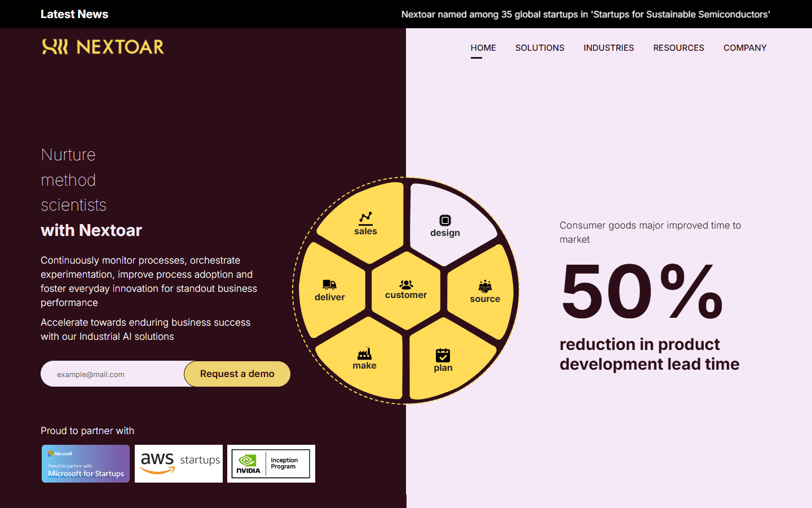Click 'reduction in product development lead time'
This screenshot has width=812, height=508.
pos(650,354)
